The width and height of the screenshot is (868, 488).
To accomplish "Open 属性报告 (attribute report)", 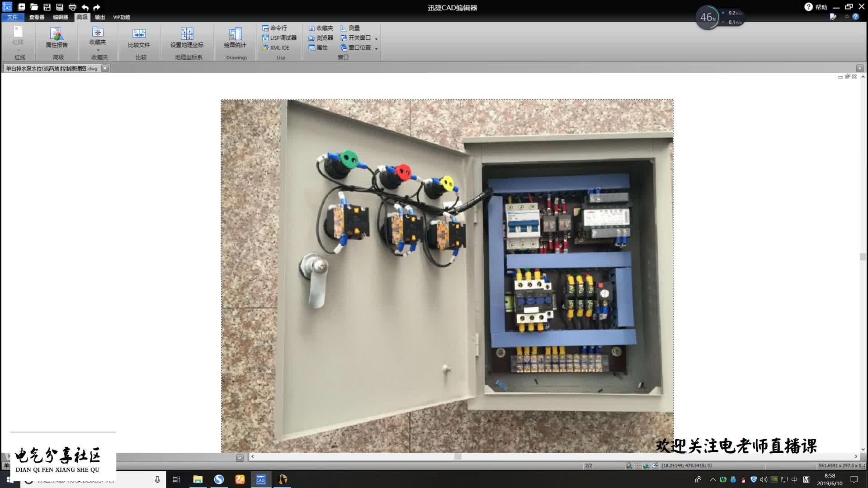I will tap(57, 37).
